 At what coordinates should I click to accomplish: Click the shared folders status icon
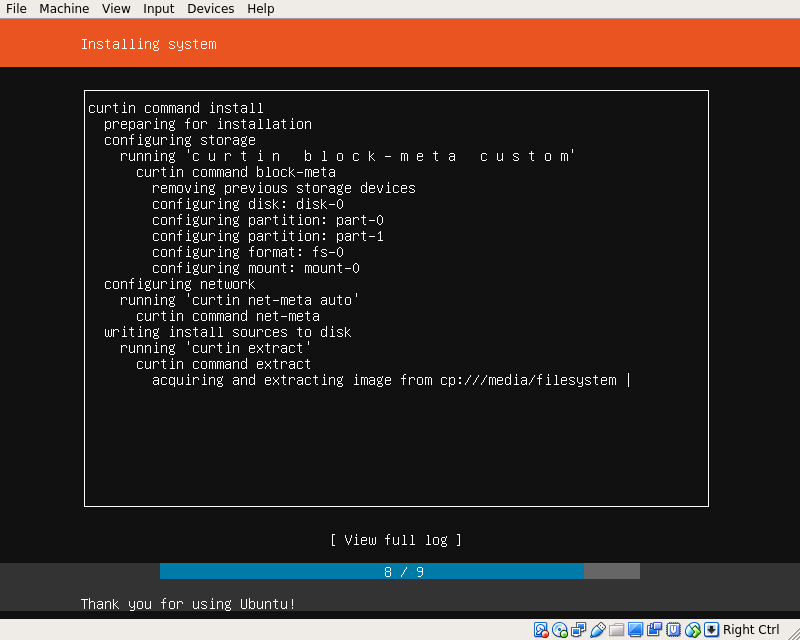coord(617,630)
